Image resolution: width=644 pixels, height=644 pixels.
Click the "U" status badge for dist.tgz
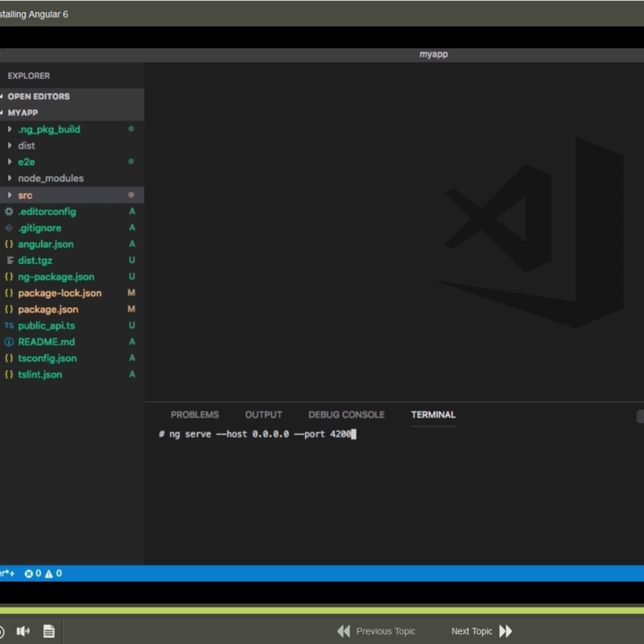[132, 260]
